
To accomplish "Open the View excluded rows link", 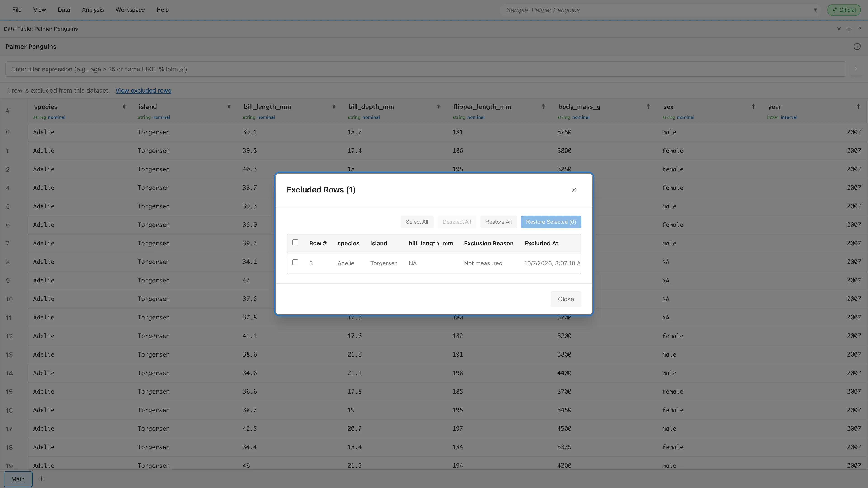I will tap(143, 91).
